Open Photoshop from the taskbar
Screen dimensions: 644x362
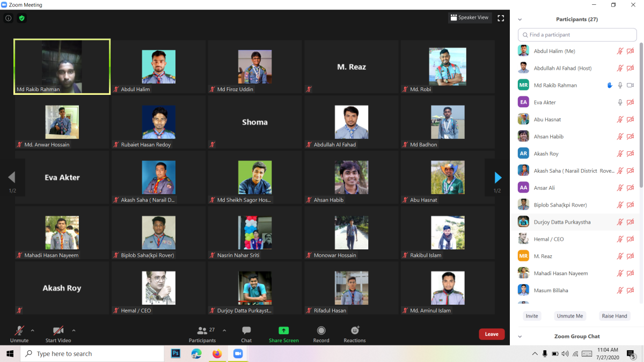click(x=175, y=354)
